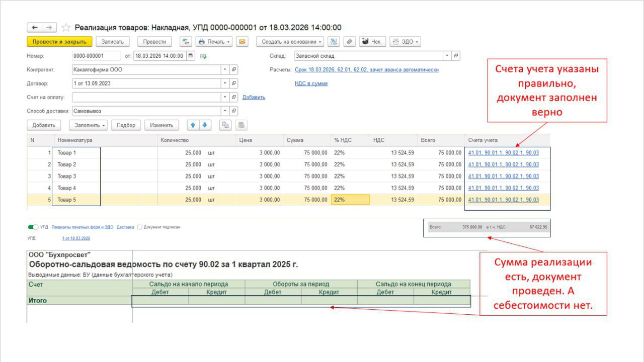Add document to favorites star
This screenshot has height=362, width=644.
point(65,28)
